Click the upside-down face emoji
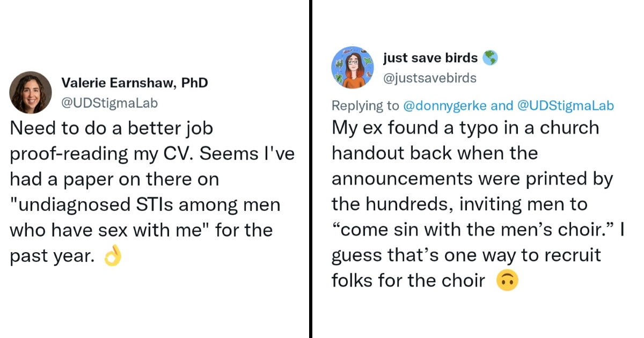Screen dimensions: 644x338 (507, 281)
